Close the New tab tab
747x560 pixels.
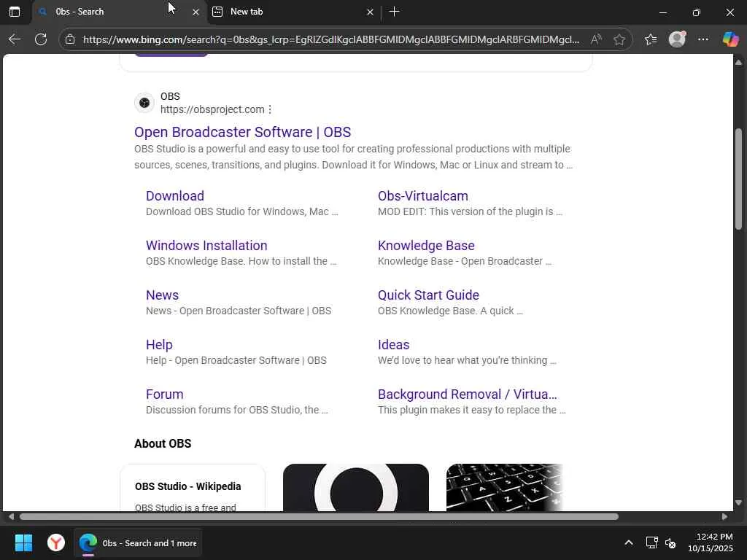coord(370,12)
